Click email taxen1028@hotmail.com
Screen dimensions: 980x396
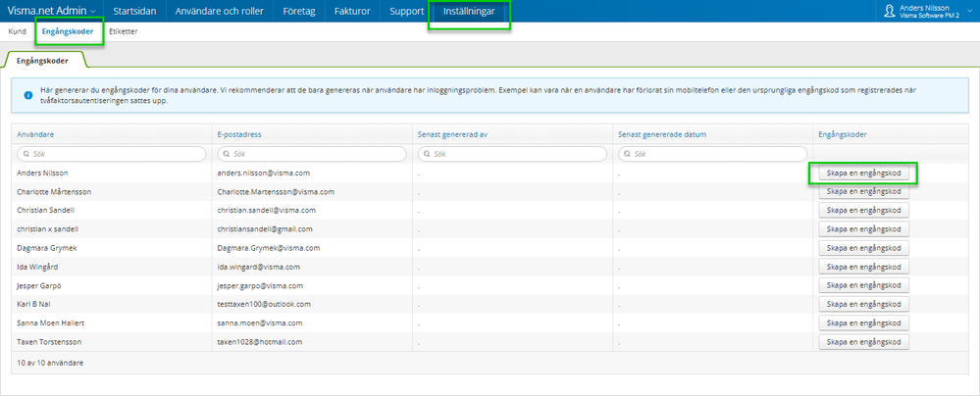tap(259, 342)
